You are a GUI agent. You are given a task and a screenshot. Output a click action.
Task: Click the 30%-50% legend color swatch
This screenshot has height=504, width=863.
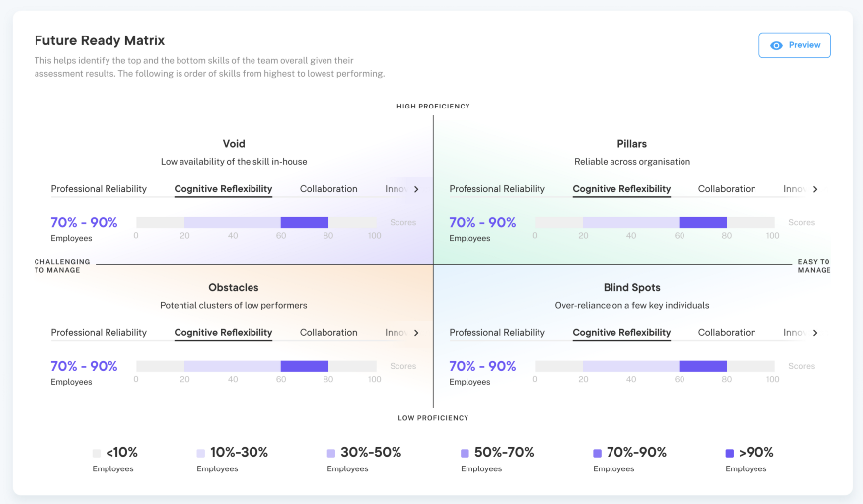[331, 454]
